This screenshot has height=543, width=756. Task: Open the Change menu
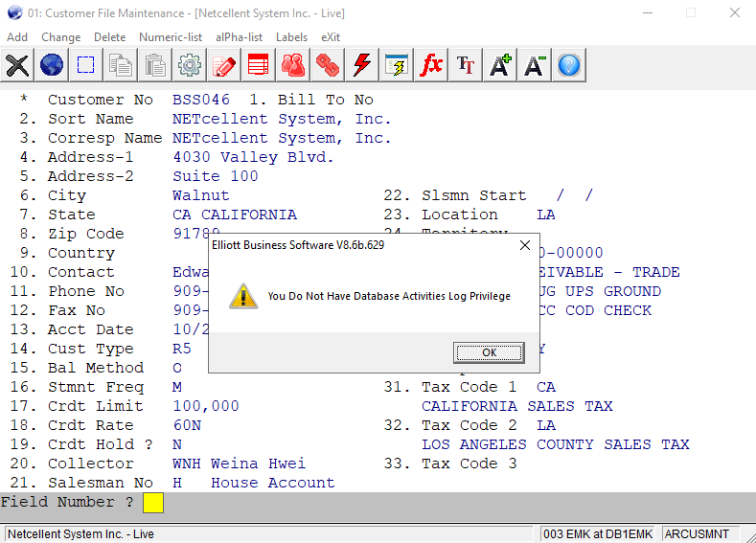pyautogui.click(x=60, y=37)
